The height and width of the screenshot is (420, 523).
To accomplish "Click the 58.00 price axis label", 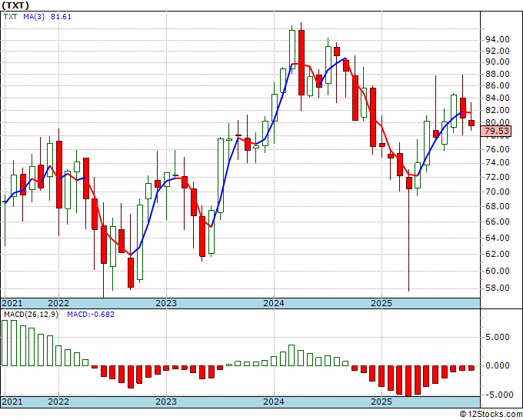I will point(497,288).
